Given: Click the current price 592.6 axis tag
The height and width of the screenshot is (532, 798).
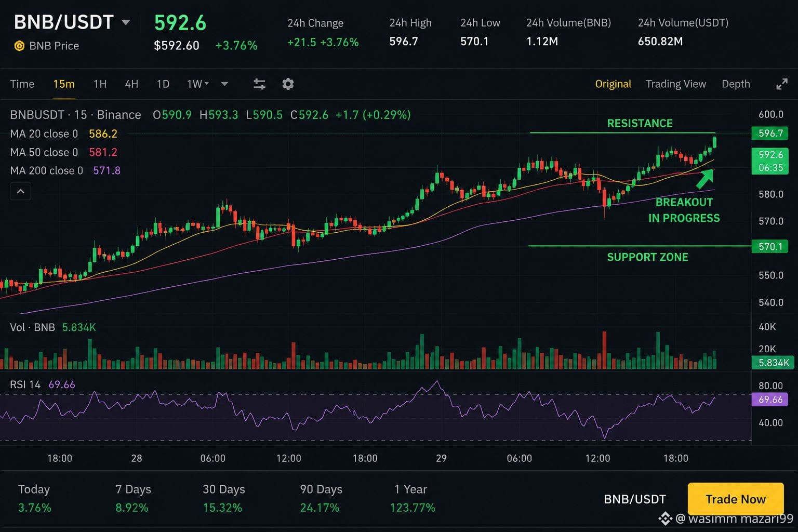Looking at the screenshot, I should [x=770, y=161].
